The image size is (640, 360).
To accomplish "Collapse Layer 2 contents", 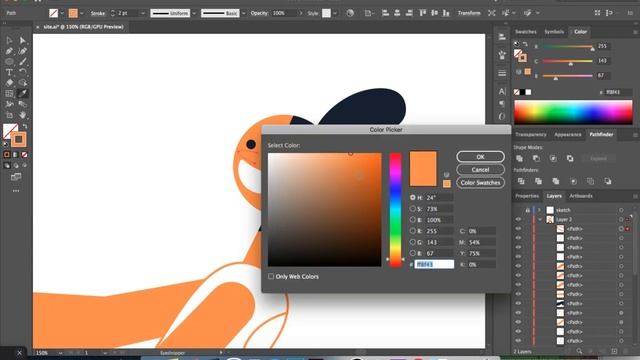I will point(540,219).
